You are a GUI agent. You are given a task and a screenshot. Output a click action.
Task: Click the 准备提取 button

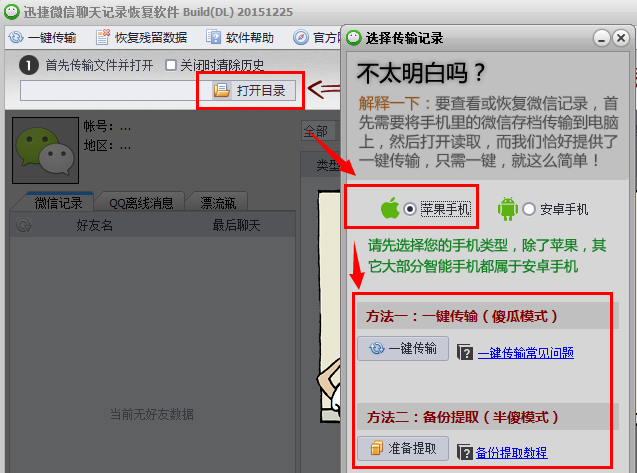coord(403,448)
